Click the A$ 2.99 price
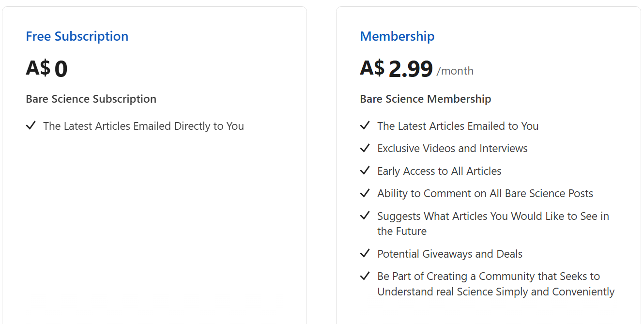644x324 pixels. point(396,69)
